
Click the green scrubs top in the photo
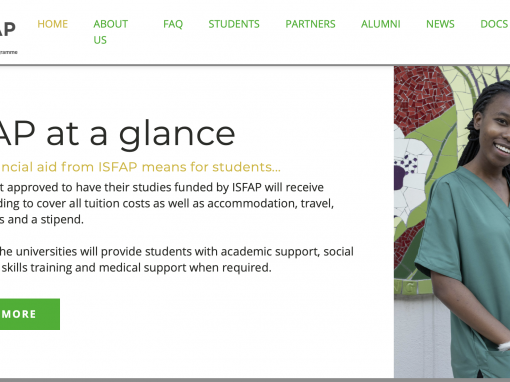click(x=467, y=267)
